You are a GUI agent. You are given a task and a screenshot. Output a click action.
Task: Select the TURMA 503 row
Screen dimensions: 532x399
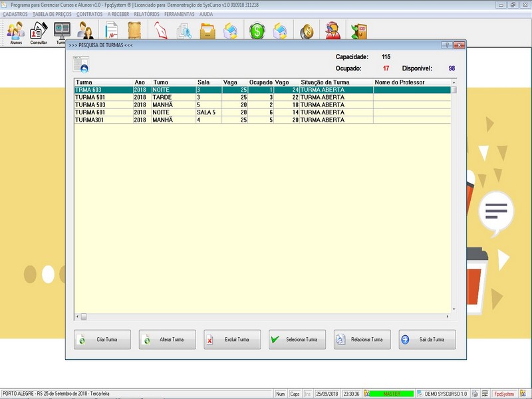(x=263, y=105)
